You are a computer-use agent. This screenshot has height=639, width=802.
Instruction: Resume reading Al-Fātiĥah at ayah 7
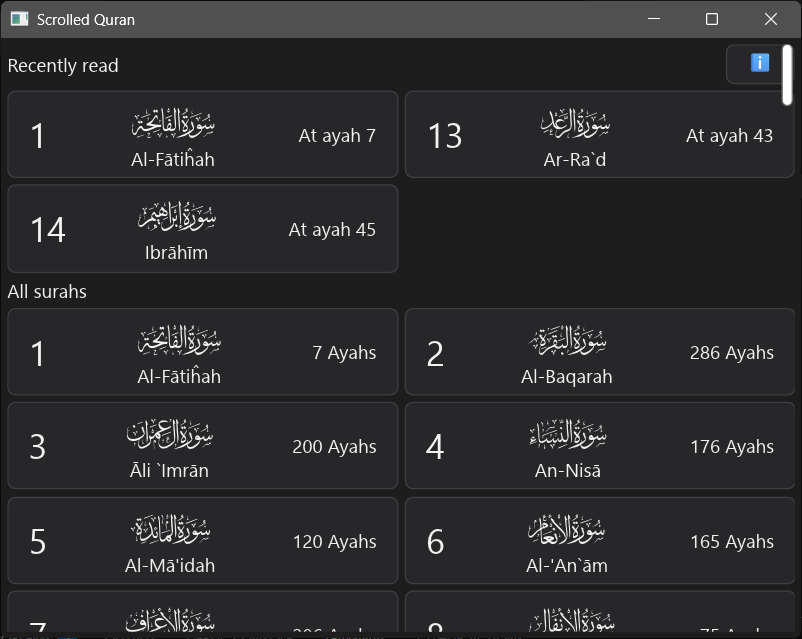pyautogui.click(x=200, y=134)
